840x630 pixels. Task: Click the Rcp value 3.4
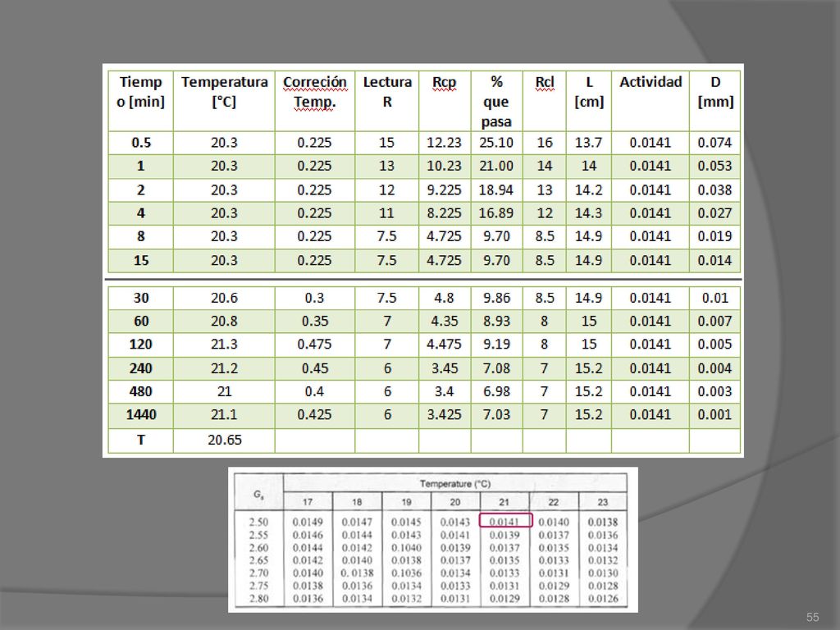point(444,391)
